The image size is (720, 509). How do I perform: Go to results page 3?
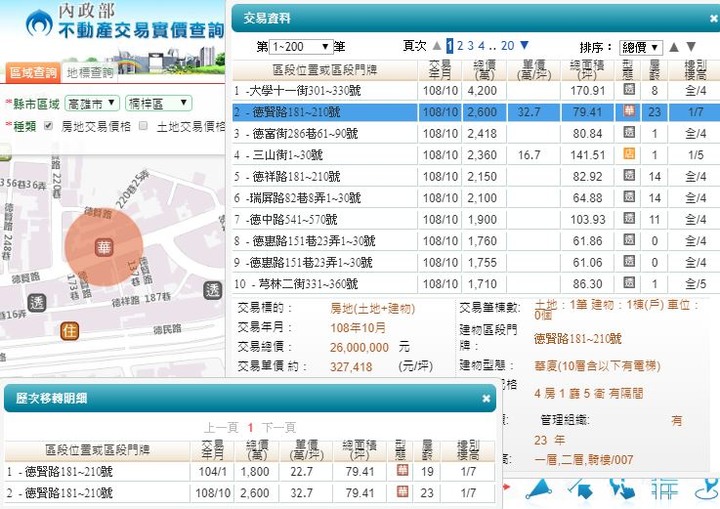470,45
